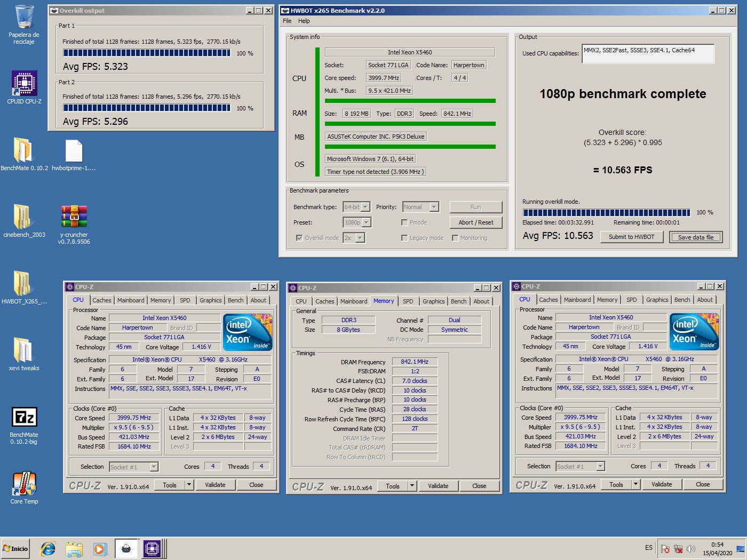The image size is (747, 560).
Task: Open the File menu in HWBOT x265
Action: [287, 21]
